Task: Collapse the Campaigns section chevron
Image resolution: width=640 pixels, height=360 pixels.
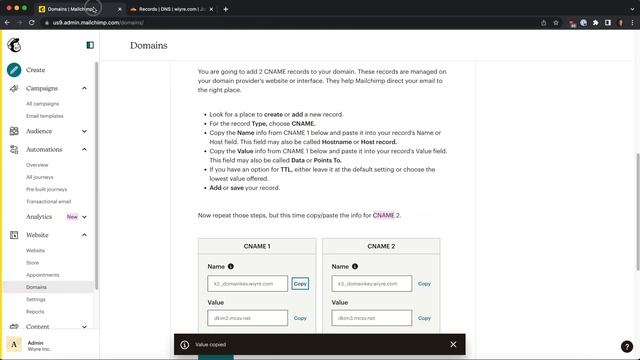Action: 84,88
